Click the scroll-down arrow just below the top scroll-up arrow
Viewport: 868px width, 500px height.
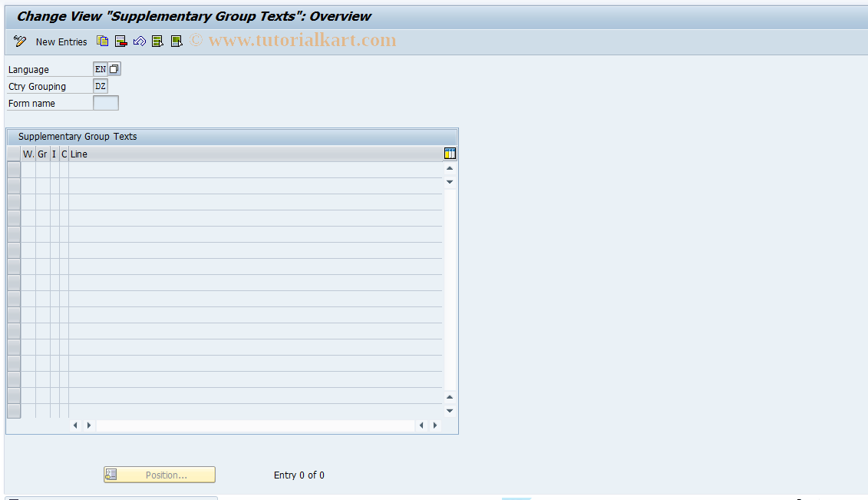click(x=450, y=181)
